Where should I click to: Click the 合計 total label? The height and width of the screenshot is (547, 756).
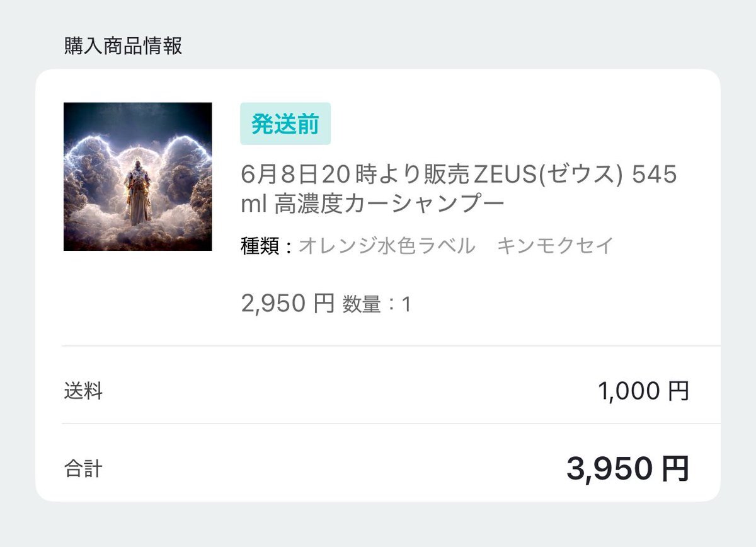(x=83, y=468)
